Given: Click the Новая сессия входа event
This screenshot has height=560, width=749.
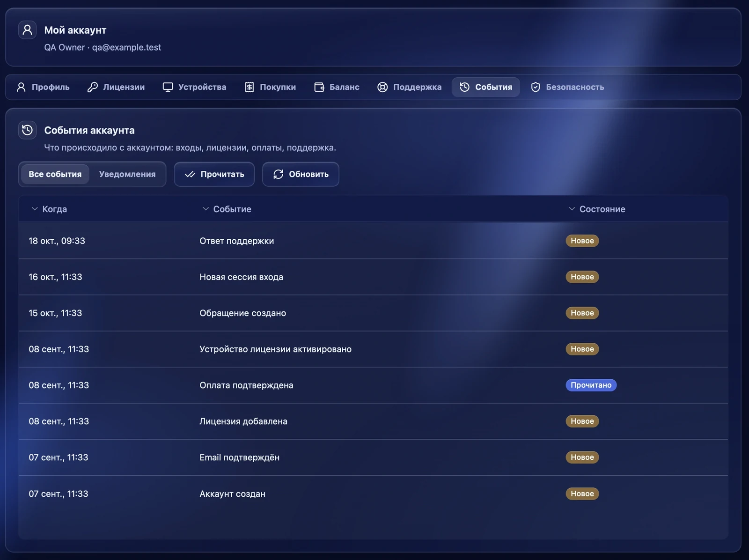Looking at the screenshot, I should coord(242,277).
